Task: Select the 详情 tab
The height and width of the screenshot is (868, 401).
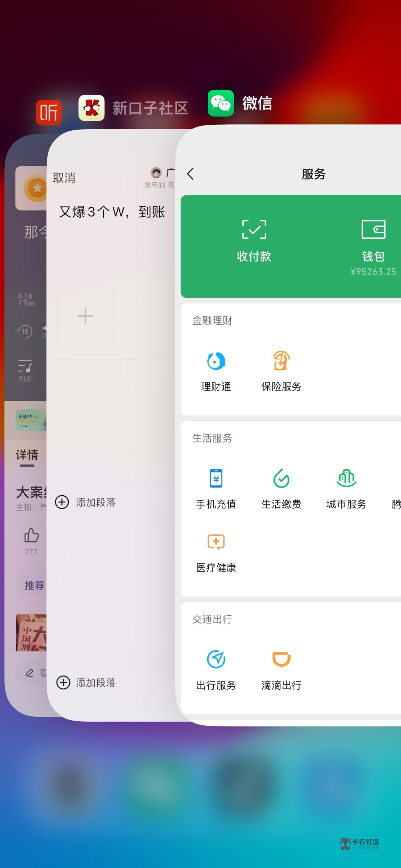Action: 27,455
